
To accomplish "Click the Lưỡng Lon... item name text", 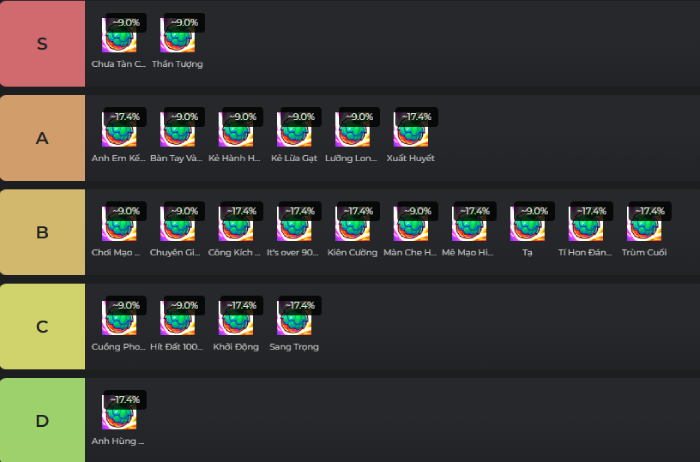I will pyautogui.click(x=352, y=158).
